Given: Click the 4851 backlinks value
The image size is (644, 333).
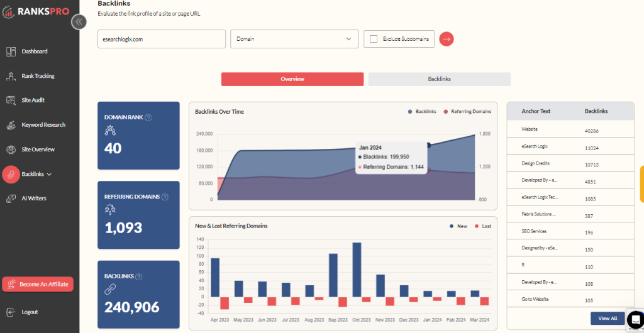Looking at the screenshot, I should (x=590, y=182).
